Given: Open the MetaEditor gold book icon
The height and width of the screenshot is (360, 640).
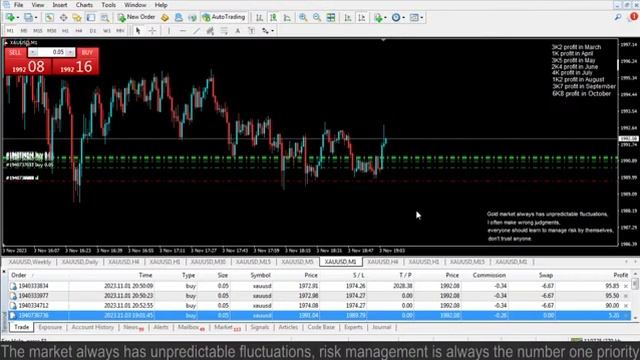Looking at the screenshot, I should pos(165,18).
